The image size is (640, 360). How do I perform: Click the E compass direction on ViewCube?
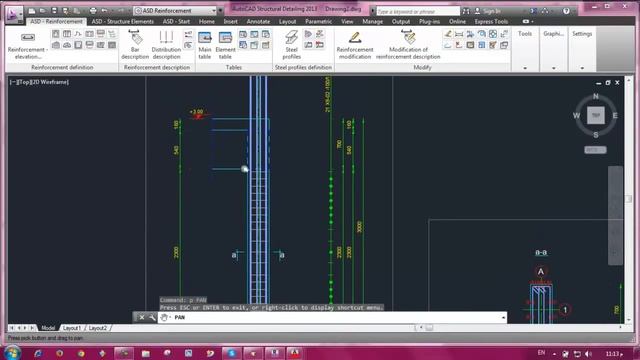click(615, 116)
